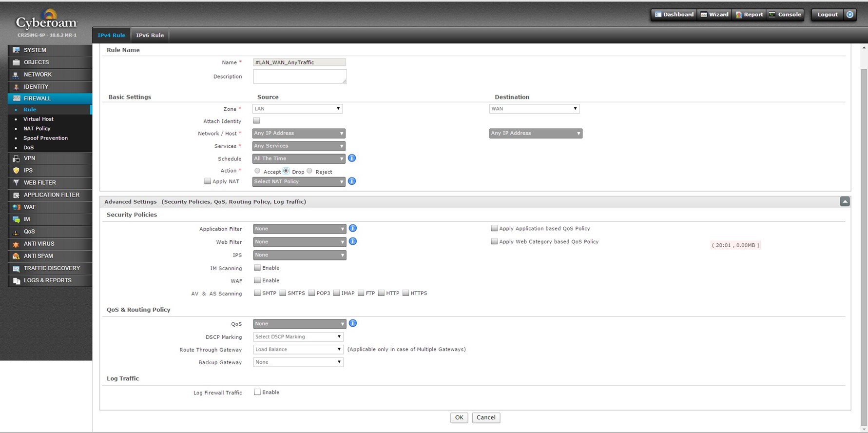Screen dimensions: 868x433
Task: Tick the SMTP scanning checkbox
Action: [x=257, y=293]
